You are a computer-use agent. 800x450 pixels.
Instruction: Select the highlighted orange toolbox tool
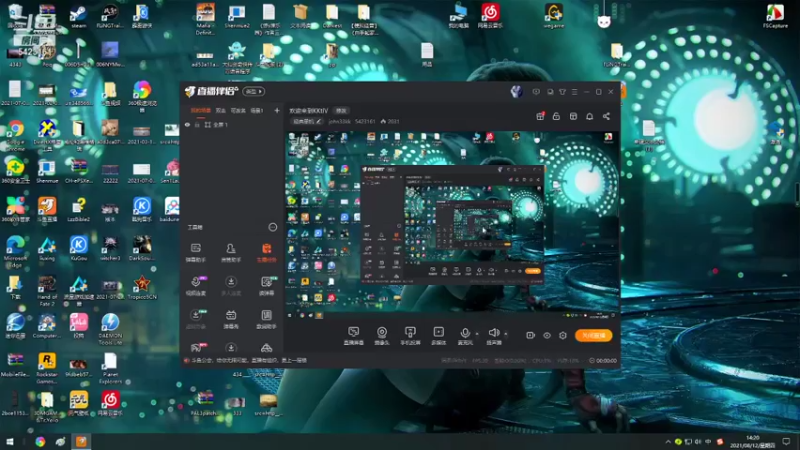(x=266, y=253)
